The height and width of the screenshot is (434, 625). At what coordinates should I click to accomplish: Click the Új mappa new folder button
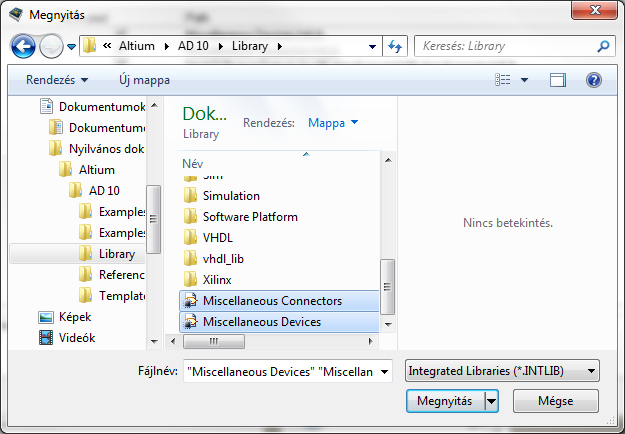[145, 79]
